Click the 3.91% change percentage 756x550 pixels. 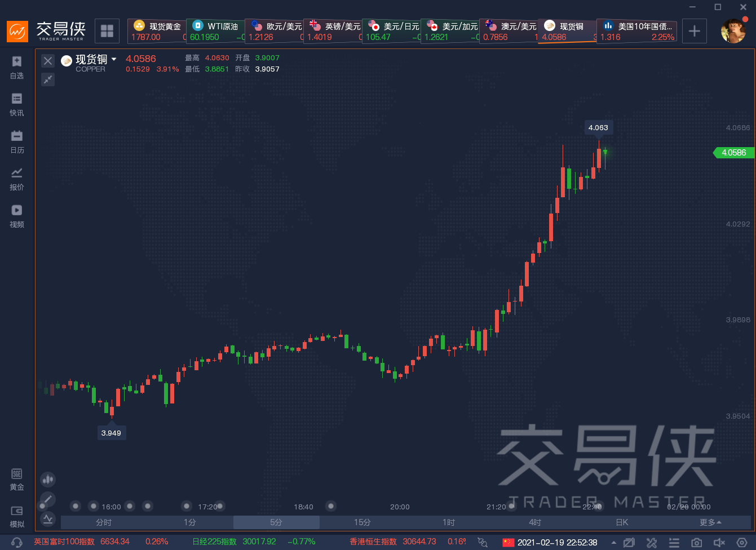pos(167,69)
